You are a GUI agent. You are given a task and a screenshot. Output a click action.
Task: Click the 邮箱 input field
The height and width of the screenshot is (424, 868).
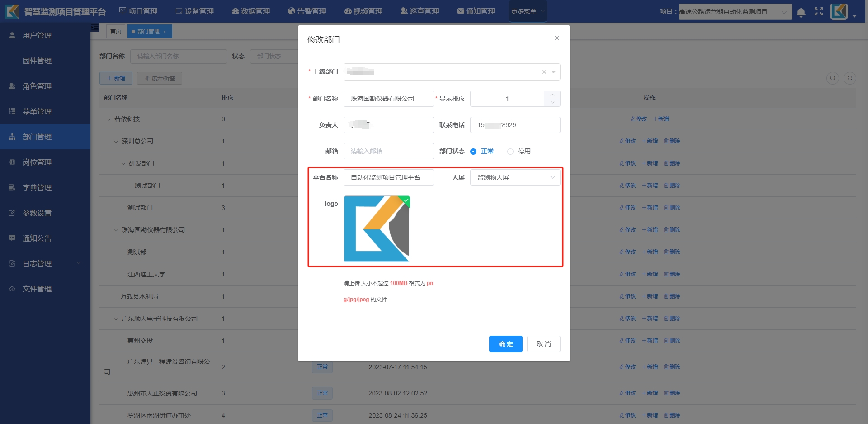tap(388, 151)
